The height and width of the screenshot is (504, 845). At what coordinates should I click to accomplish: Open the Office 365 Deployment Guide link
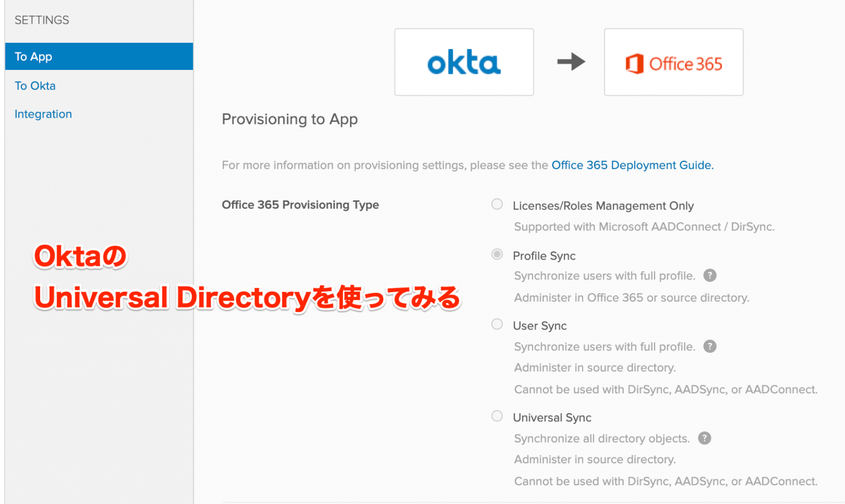coord(631,165)
